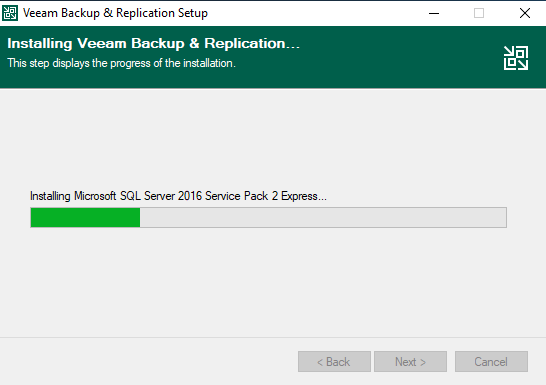Viewport: 546px width, 385px height.
Task: Click the white Veeam logo in green header
Action: (516, 58)
